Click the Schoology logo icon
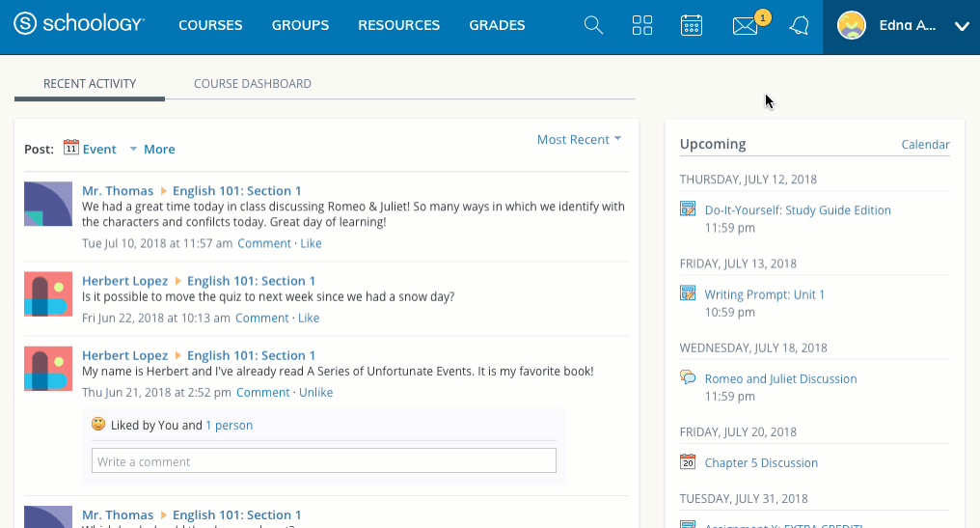The height and width of the screenshot is (528, 980). point(26,25)
